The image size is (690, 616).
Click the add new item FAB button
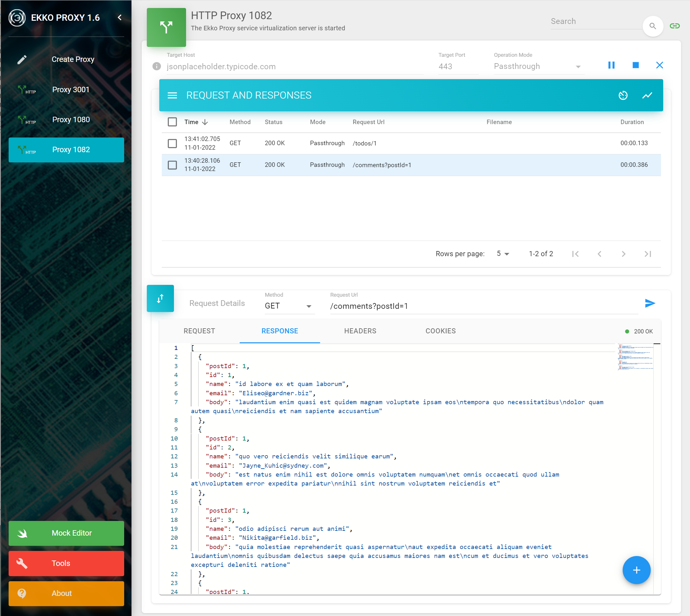[x=635, y=570]
